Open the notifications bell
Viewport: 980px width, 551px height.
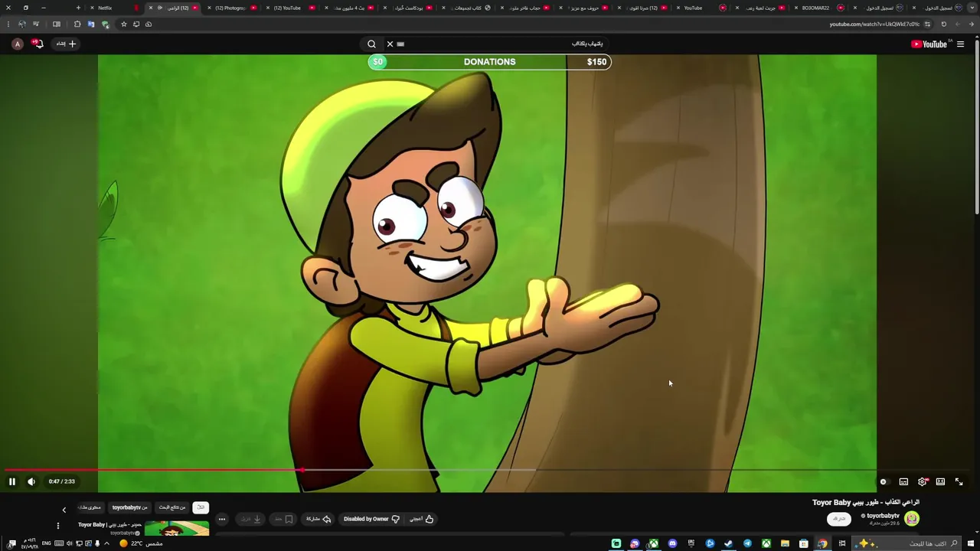[38, 44]
